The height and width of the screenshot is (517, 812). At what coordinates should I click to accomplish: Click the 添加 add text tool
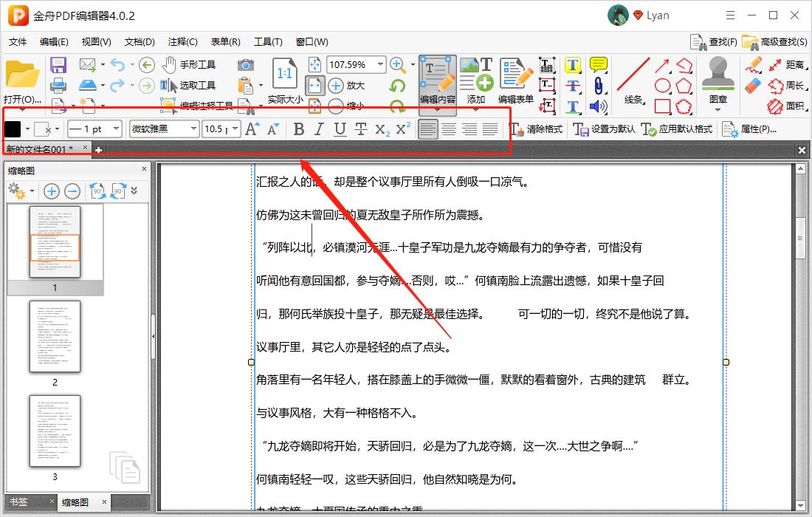[476, 81]
